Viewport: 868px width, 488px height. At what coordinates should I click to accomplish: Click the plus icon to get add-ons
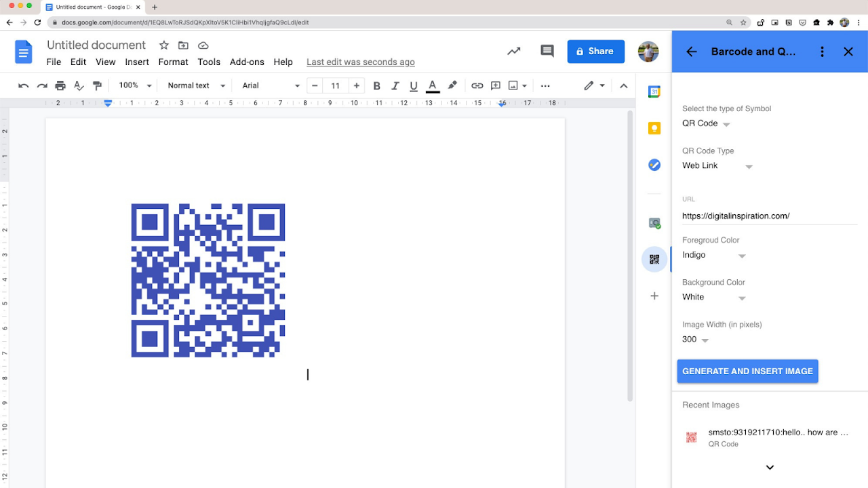pyautogui.click(x=654, y=296)
